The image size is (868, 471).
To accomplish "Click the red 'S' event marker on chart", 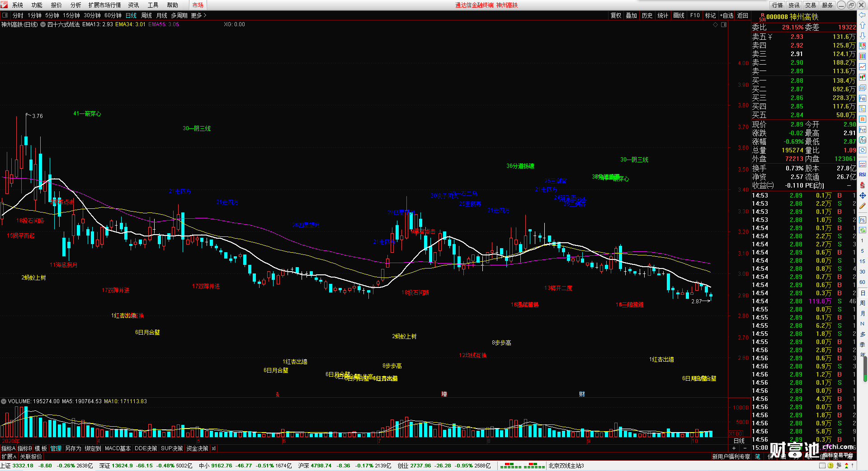I will tap(277, 395).
